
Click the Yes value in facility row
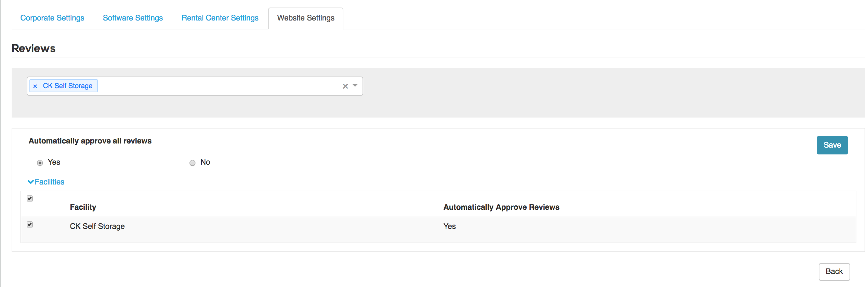[449, 226]
